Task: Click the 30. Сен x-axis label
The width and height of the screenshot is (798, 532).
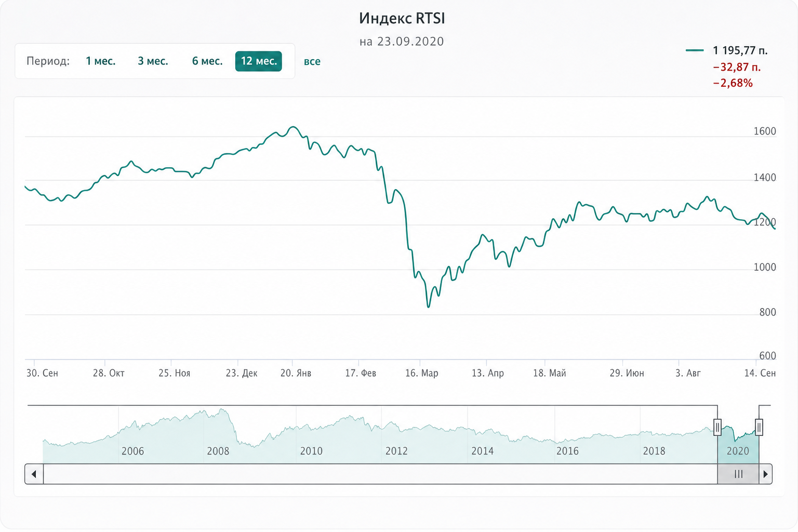Action: [x=42, y=373]
